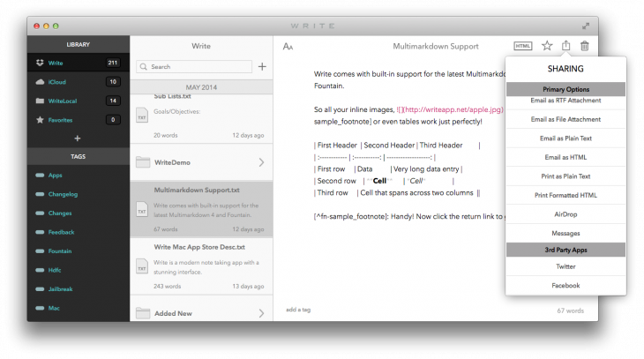644x359 pixels.
Task: Click the Added New folder icon
Action: (143, 313)
